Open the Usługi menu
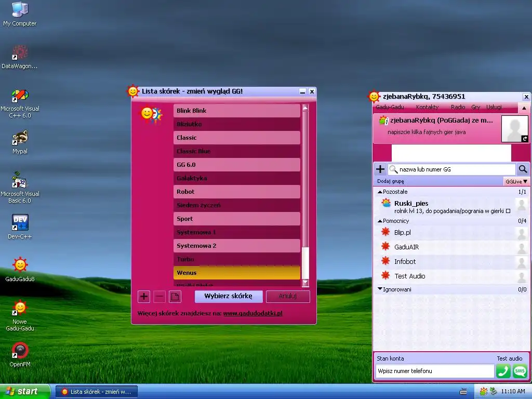Viewport: 532px width, 399px height. tap(494, 107)
